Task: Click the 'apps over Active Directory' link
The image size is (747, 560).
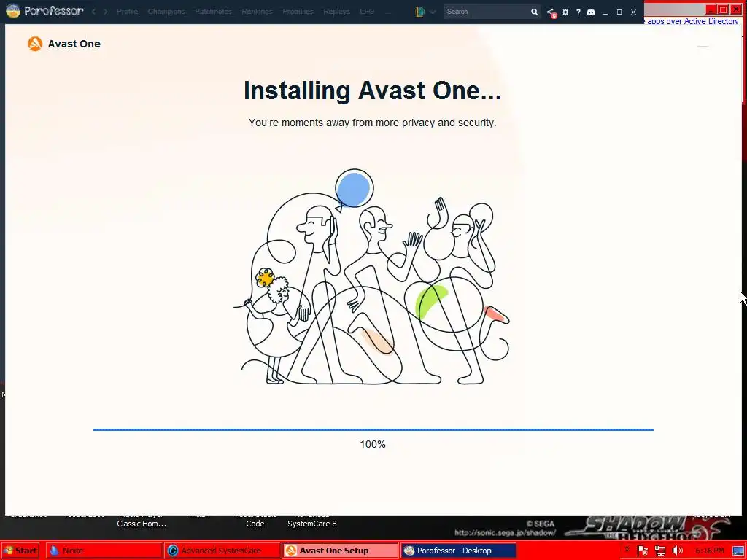Action: 693,21
